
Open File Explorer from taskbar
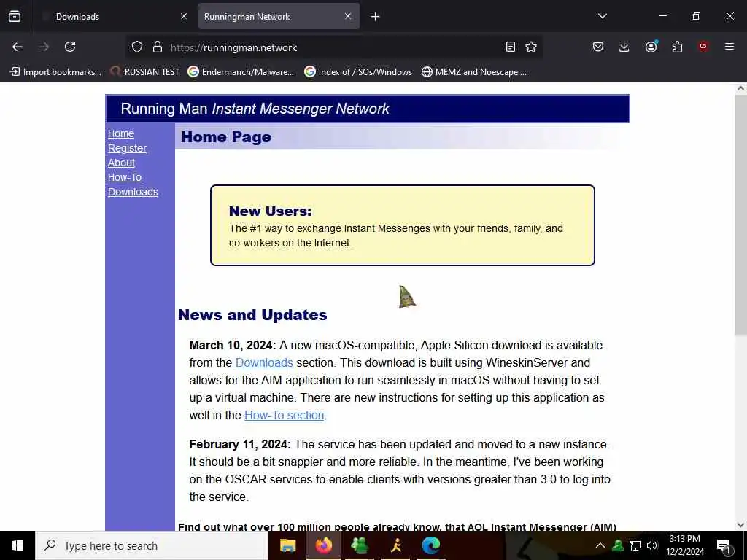pyautogui.click(x=287, y=545)
